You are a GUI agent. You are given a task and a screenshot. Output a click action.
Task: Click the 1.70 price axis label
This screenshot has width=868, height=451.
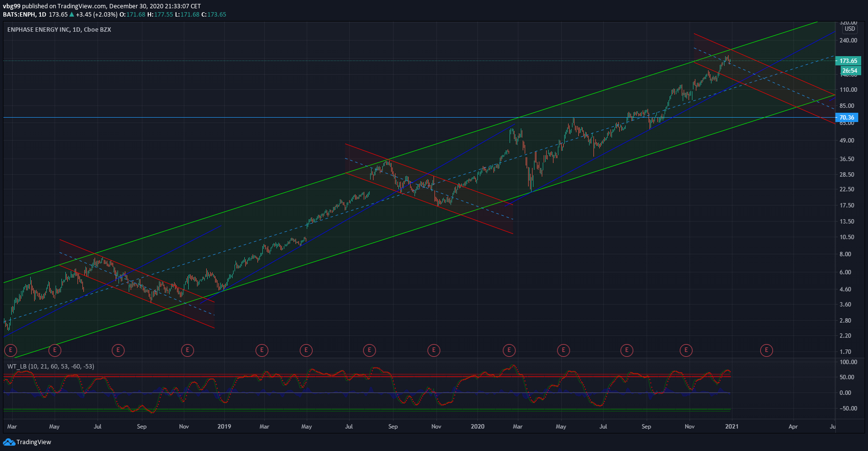click(846, 352)
